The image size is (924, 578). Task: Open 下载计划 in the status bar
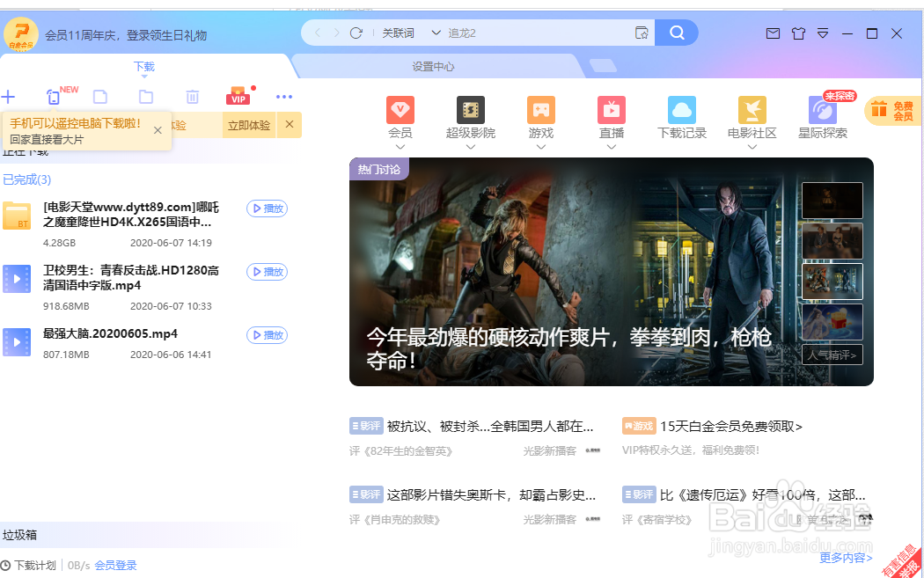tap(28, 566)
